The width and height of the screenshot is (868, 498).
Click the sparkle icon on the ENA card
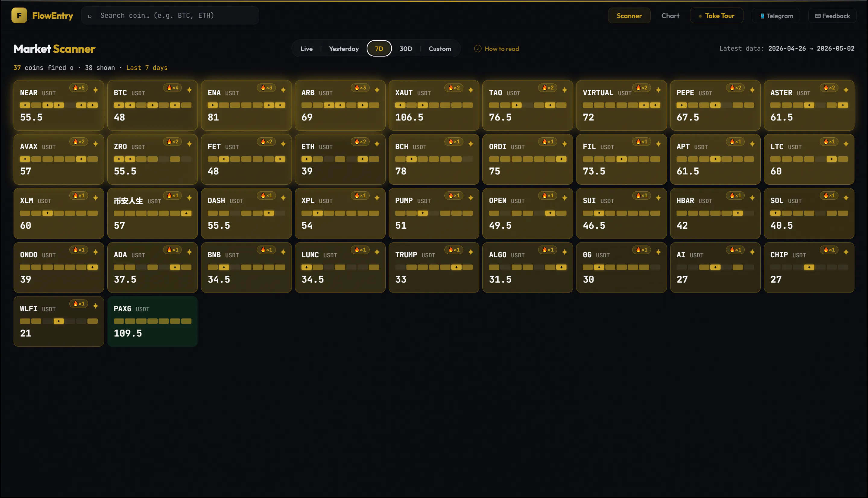(283, 90)
